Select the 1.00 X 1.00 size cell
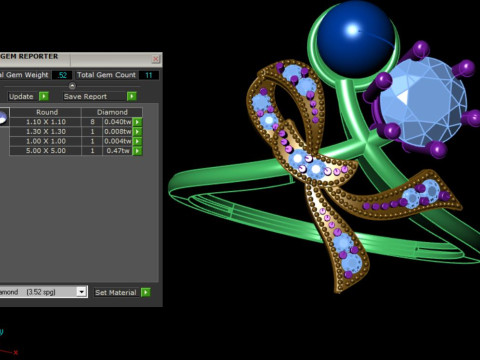Viewport: 480px width, 360px height. [x=46, y=141]
